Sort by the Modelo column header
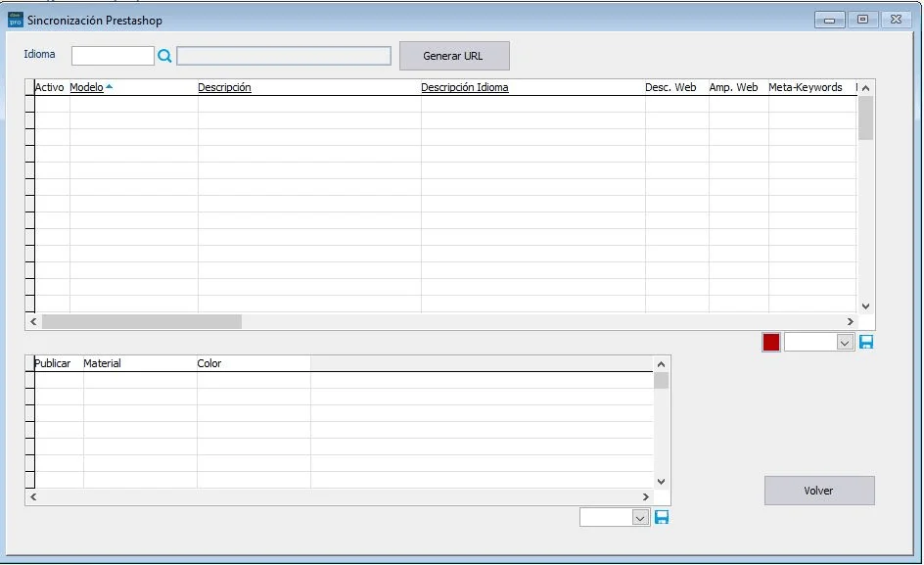The image size is (924, 565). 86,87
